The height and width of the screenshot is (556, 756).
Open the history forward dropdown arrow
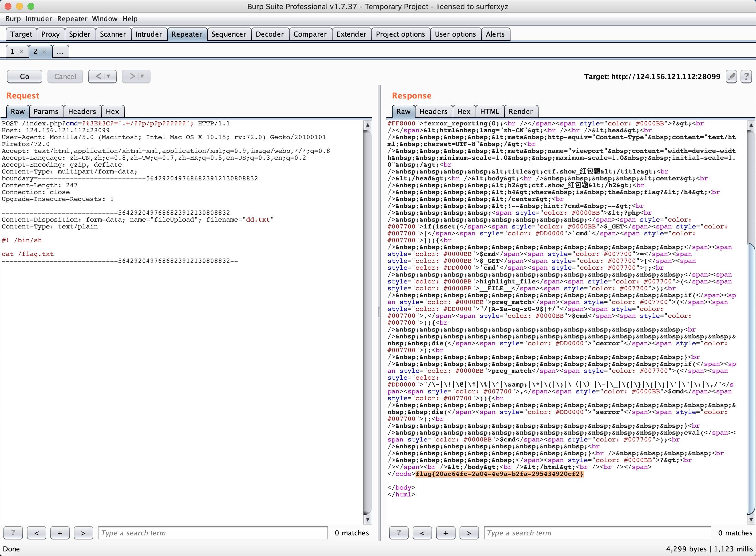pyautogui.click(x=142, y=76)
